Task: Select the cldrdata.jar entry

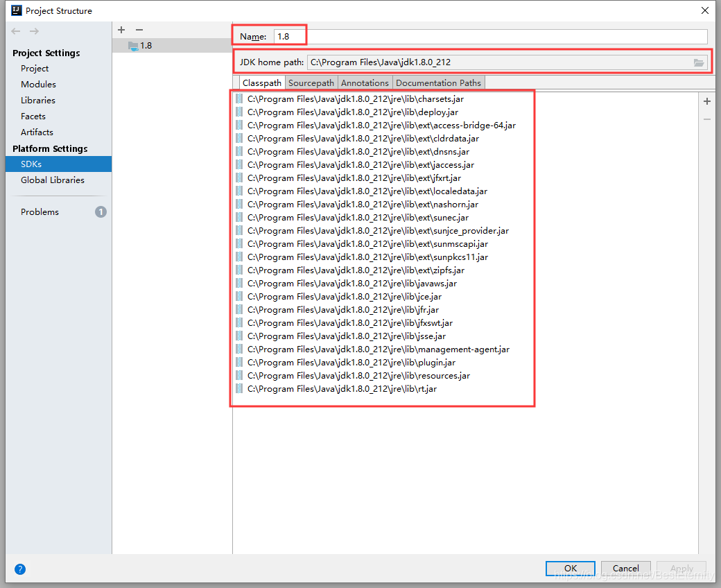Action: pos(363,139)
